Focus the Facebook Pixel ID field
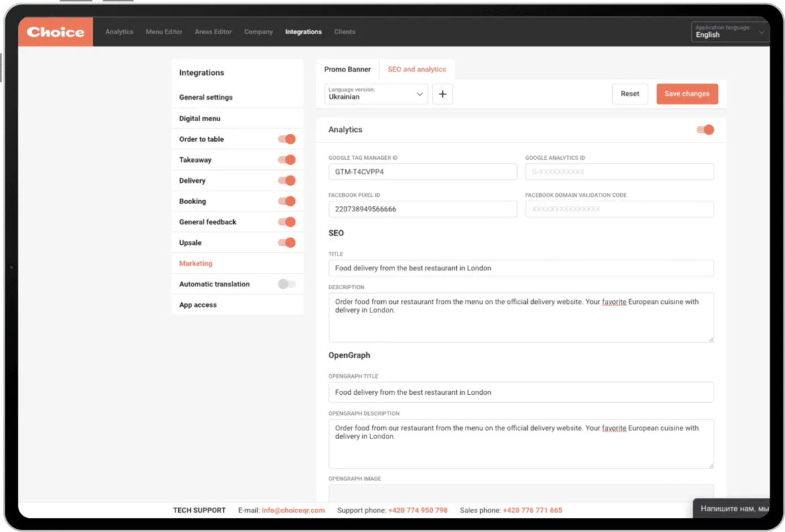The height and width of the screenshot is (532, 785). [422, 209]
